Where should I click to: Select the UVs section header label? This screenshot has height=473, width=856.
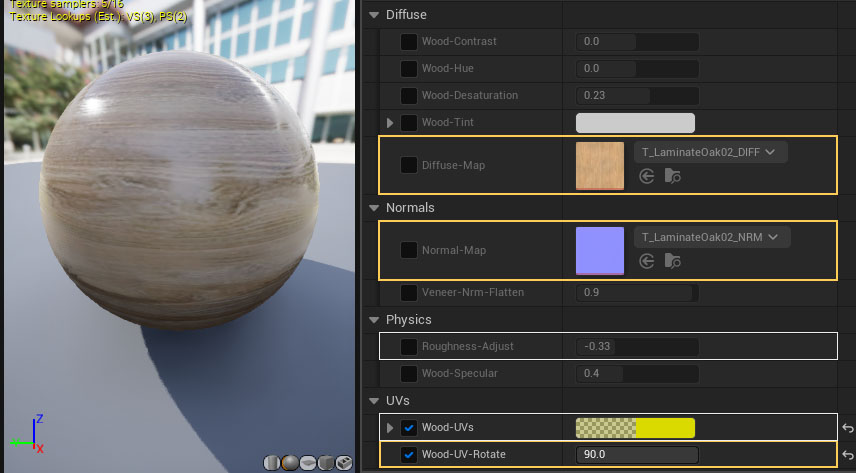397,400
